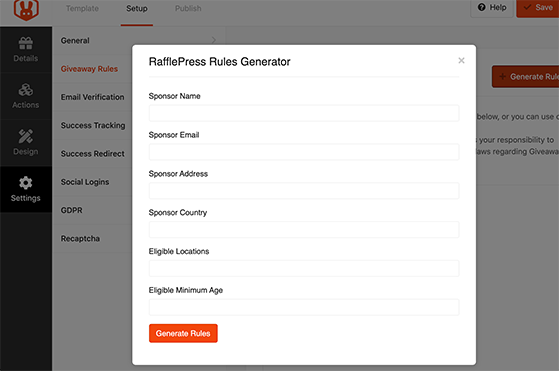
Task: Focus the Sponsor Address input field
Action: pyautogui.click(x=304, y=191)
